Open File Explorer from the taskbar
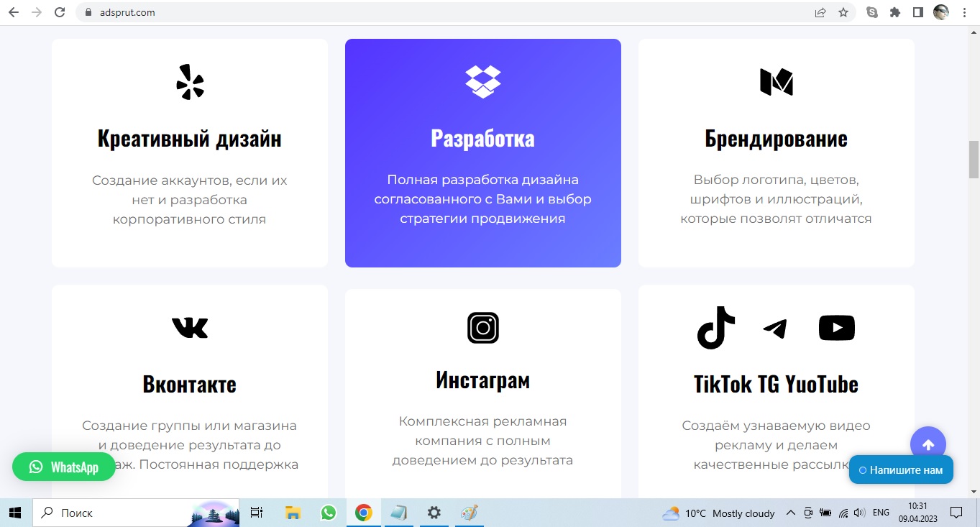This screenshot has width=980, height=527. pos(293,513)
